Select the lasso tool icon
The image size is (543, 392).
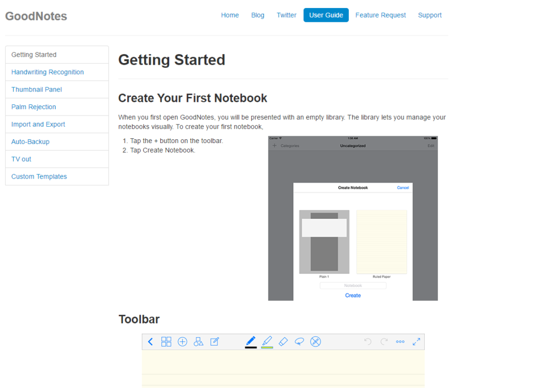(299, 342)
